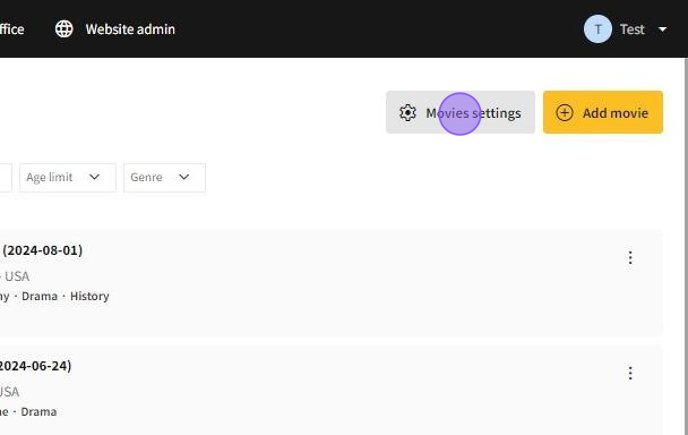Viewport: 688px width, 435px height.
Task: Click the round T user avatar
Action: point(597,29)
